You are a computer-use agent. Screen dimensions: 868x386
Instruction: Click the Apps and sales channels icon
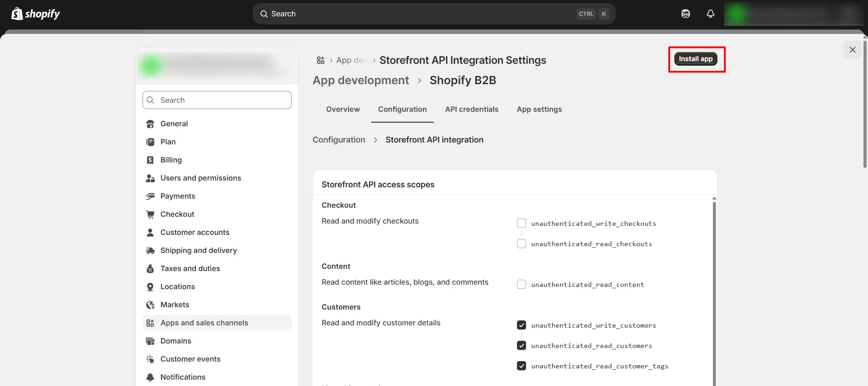pyautogui.click(x=150, y=323)
